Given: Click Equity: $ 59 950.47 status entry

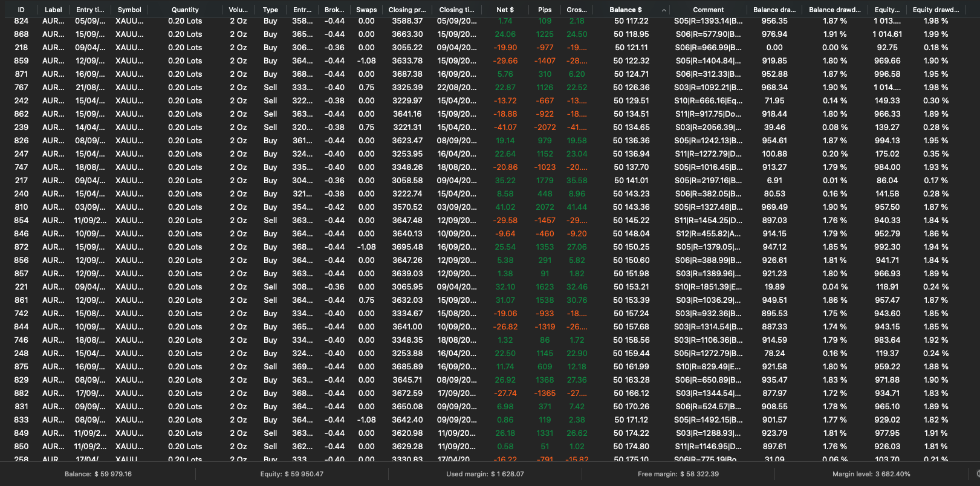Looking at the screenshot, I should [292, 474].
